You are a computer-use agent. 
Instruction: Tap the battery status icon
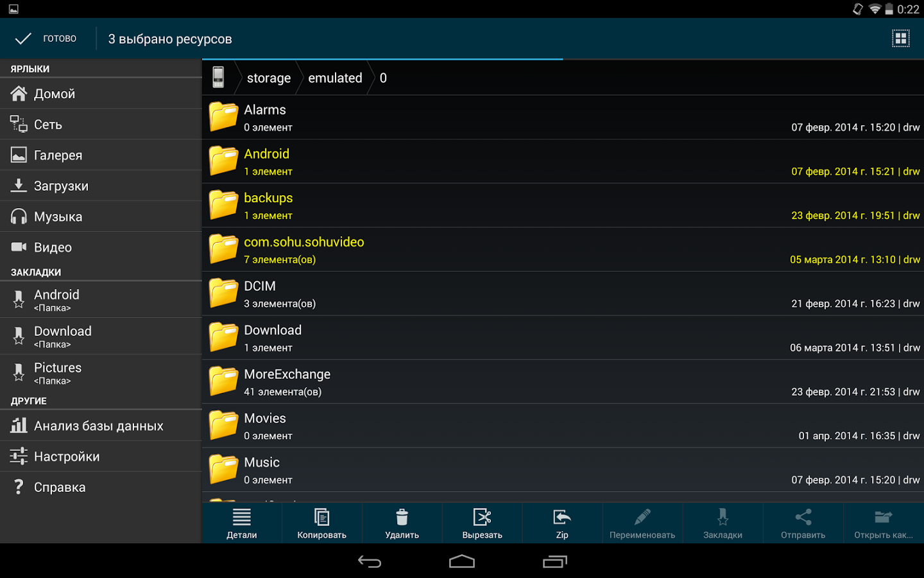click(889, 9)
